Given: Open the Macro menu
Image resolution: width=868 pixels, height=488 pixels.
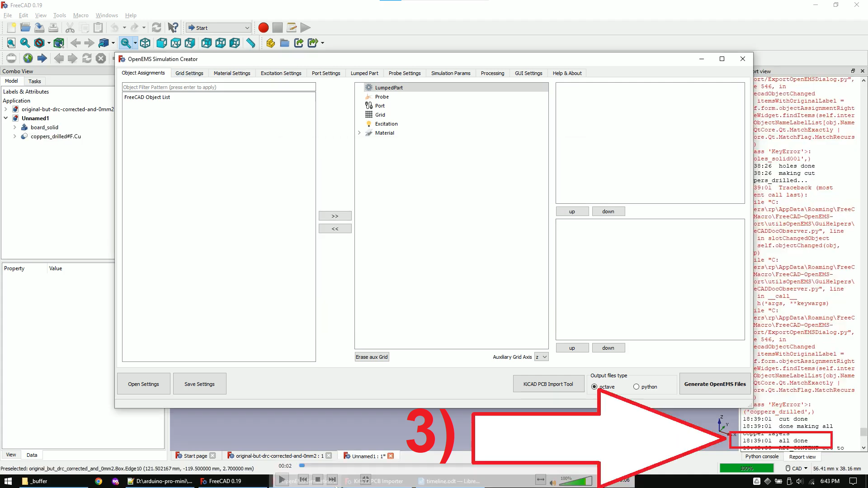Looking at the screenshot, I should click(81, 15).
